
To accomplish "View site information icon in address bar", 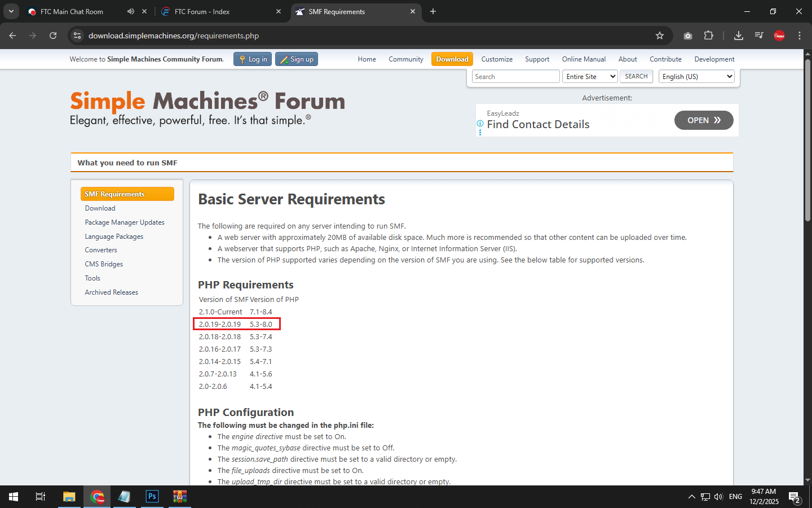I will click(x=77, y=36).
